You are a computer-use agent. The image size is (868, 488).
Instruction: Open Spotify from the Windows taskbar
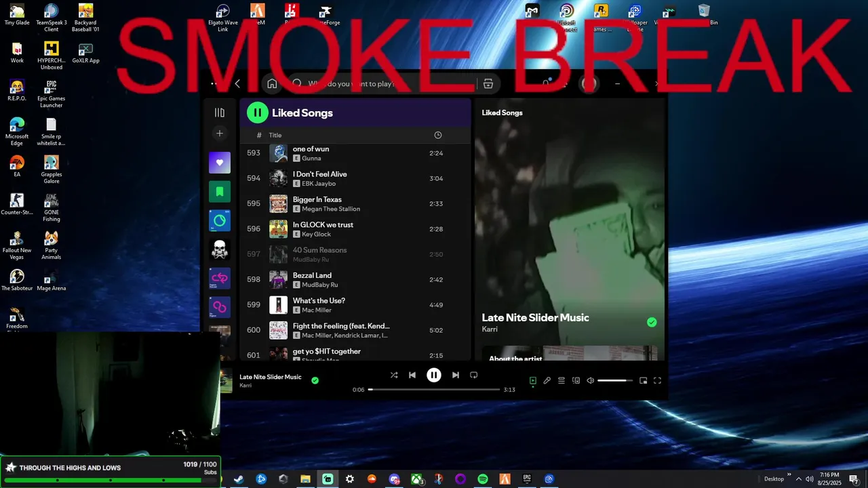(483, 479)
